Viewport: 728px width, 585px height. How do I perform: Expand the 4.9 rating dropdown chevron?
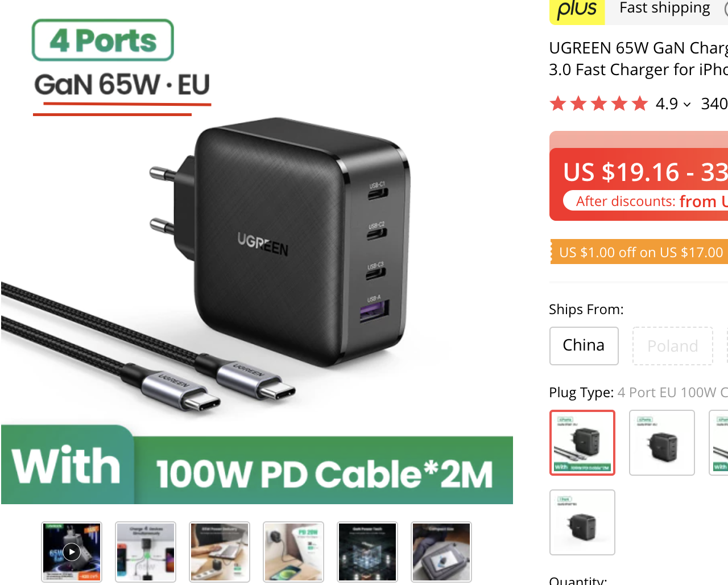(687, 105)
